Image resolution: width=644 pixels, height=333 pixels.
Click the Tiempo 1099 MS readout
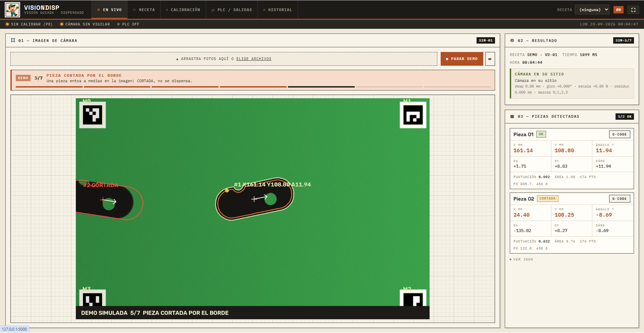click(580, 55)
